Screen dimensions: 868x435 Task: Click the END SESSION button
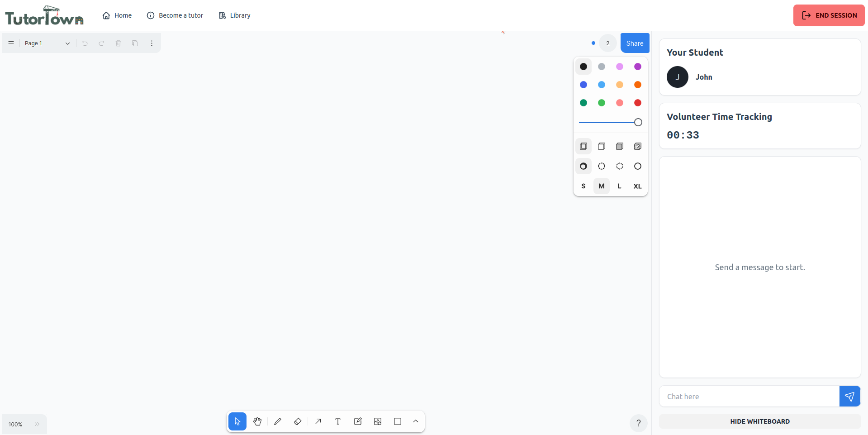(829, 15)
